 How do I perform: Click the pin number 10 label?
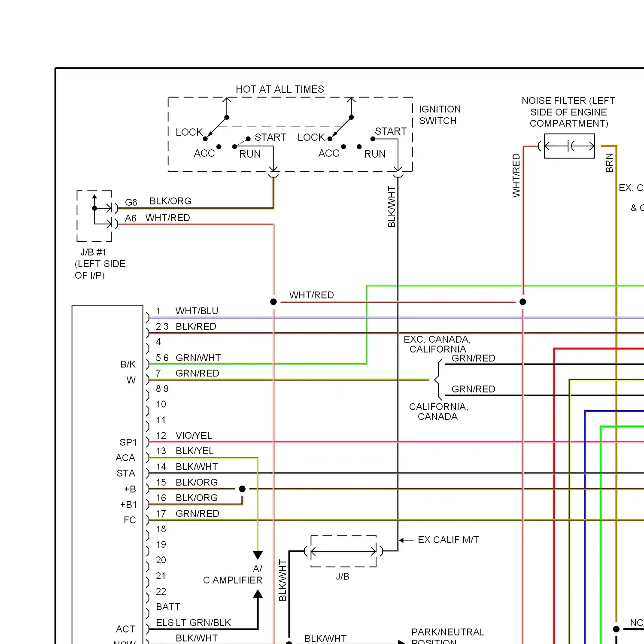coord(161,404)
